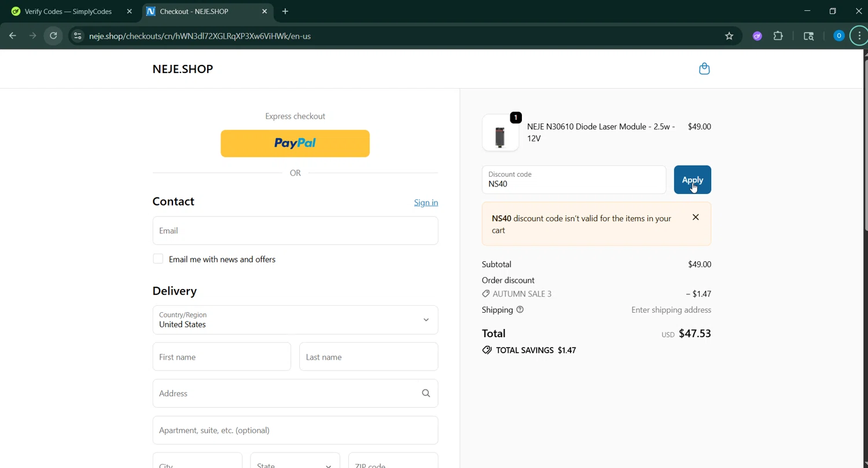Open the Chrome three-dot menu
Image resolution: width=868 pixels, height=468 pixels.
(x=859, y=36)
